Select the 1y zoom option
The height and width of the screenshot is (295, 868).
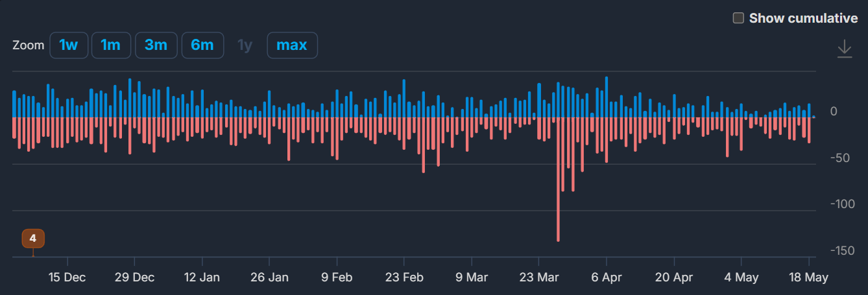(245, 45)
